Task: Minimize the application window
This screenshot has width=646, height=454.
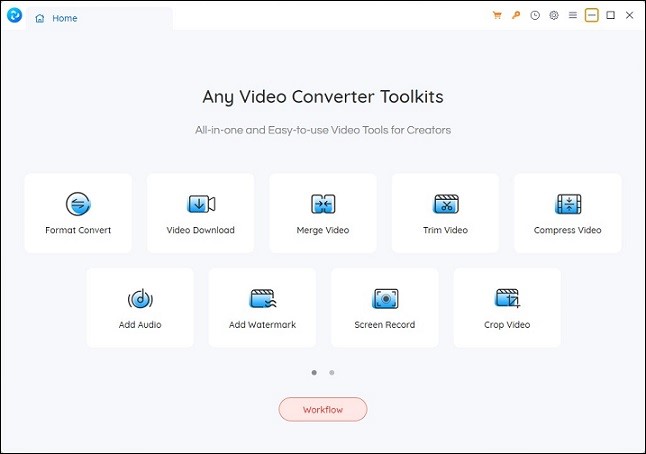Action: coord(592,15)
